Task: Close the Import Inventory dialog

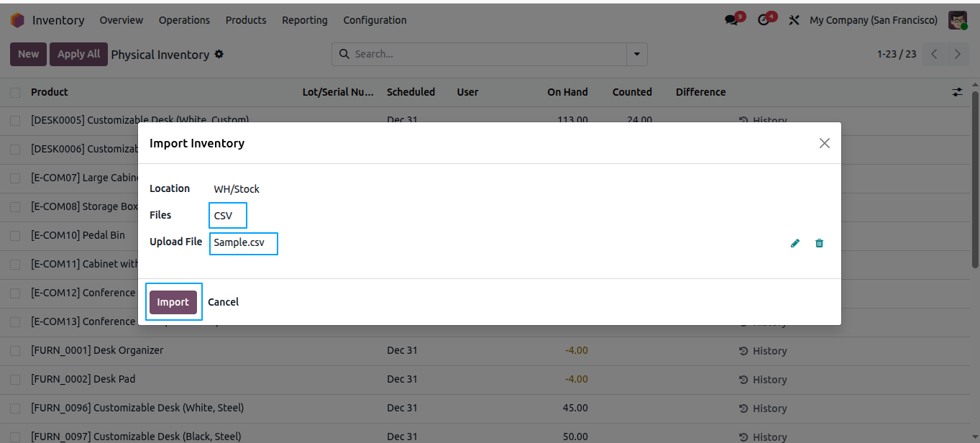Action: (825, 143)
